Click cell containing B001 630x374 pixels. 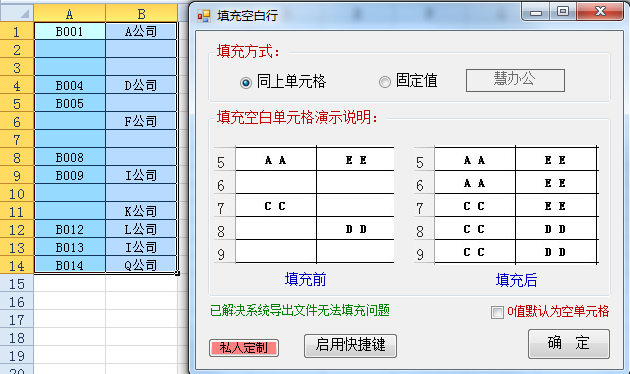pyautogui.click(x=70, y=31)
